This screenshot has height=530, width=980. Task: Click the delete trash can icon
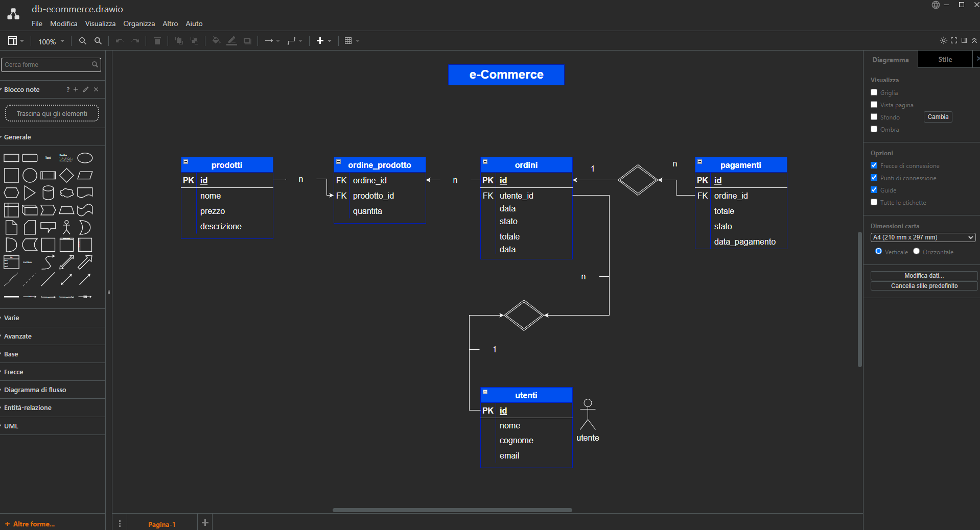[x=157, y=41]
